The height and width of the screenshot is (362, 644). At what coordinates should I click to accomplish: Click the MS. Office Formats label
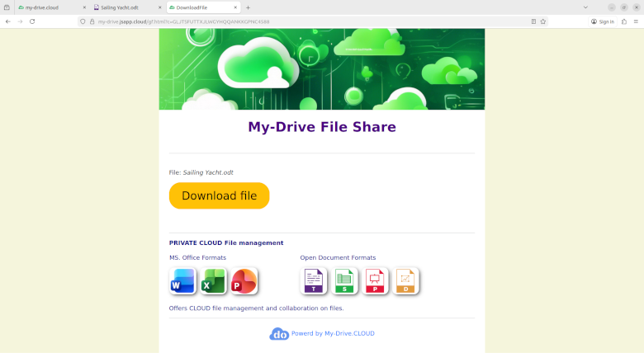coord(197,257)
